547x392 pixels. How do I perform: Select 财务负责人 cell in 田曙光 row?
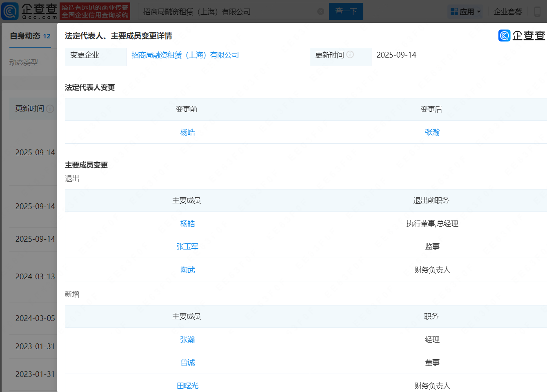pos(432,386)
